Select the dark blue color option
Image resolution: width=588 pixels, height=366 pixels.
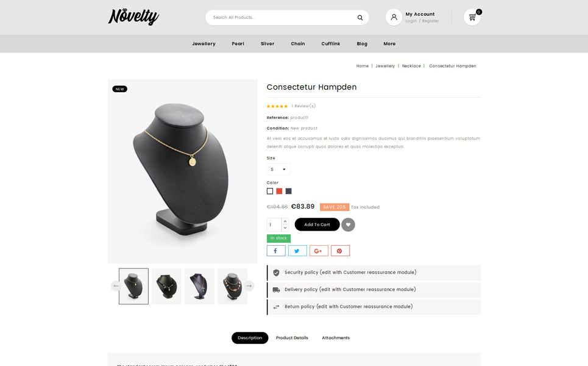tap(288, 191)
